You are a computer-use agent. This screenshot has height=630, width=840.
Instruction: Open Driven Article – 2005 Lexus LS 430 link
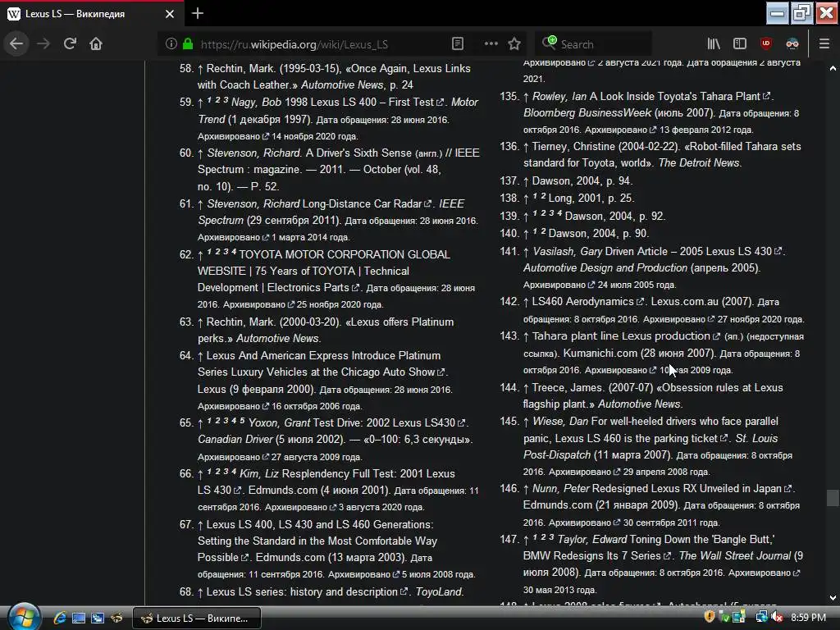click(693, 251)
